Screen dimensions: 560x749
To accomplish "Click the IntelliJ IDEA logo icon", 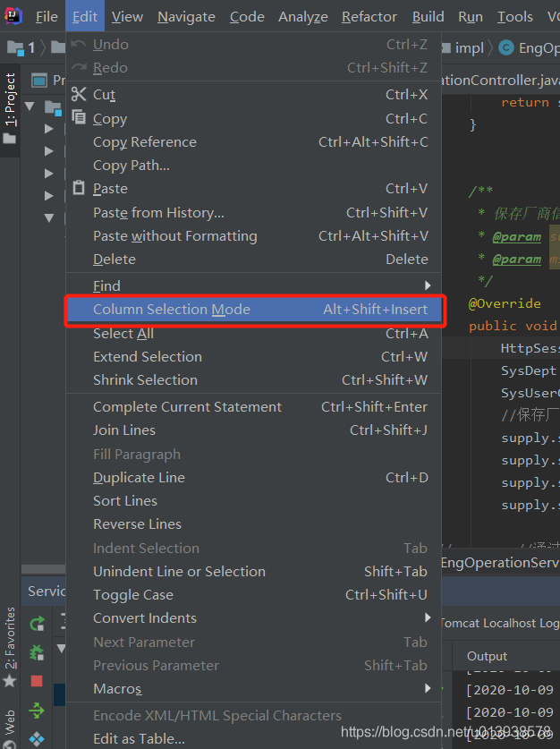I will [13, 16].
